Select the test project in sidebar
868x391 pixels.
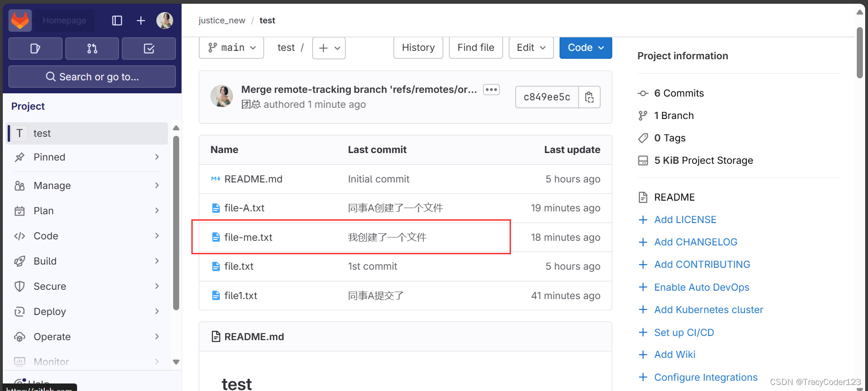point(88,133)
